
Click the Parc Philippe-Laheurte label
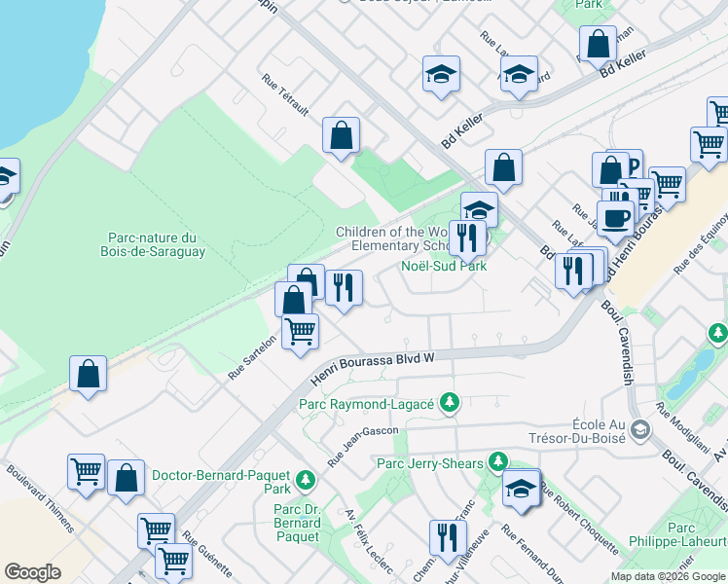tap(677, 534)
